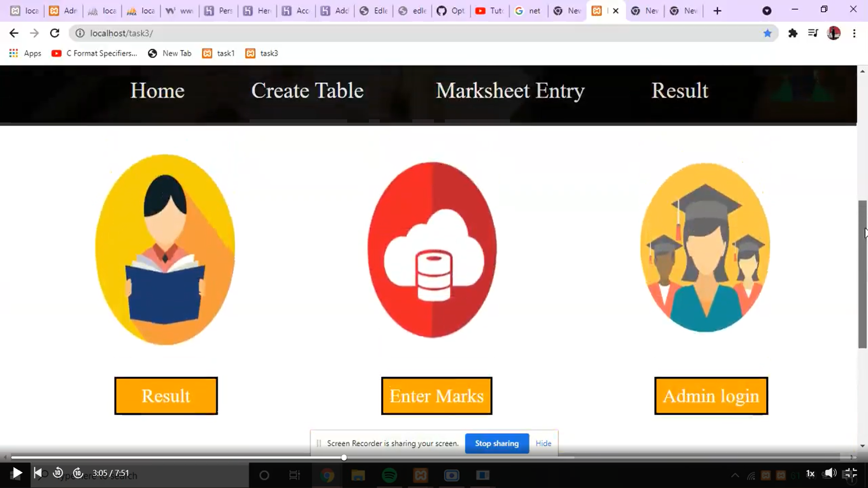
Task: Switch to the Pers tab
Action: click(219, 11)
